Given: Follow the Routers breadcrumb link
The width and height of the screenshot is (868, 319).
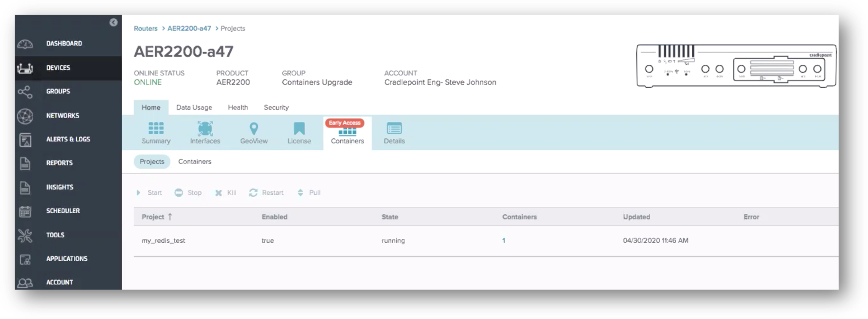Looking at the screenshot, I should (x=145, y=28).
